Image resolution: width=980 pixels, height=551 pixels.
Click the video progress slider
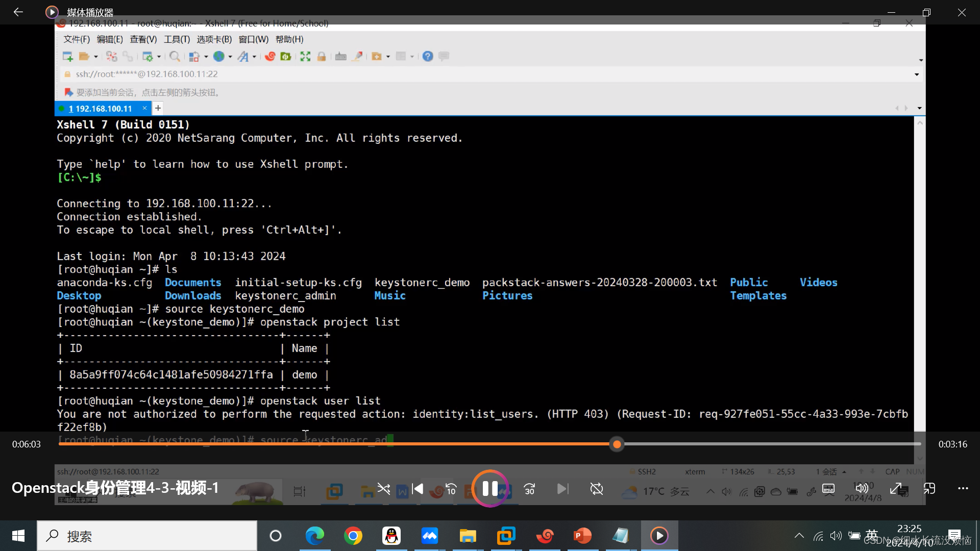coord(617,444)
